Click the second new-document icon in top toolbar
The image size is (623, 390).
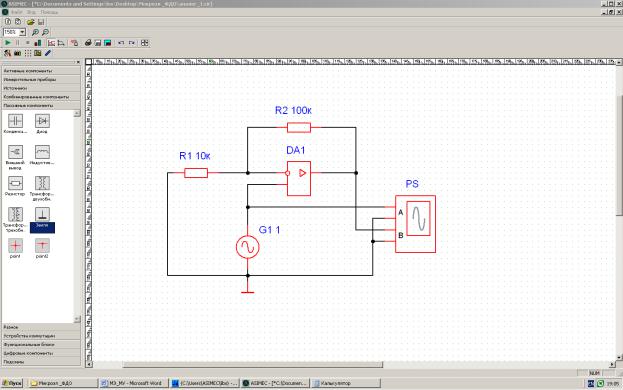click(x=17, y=22)
